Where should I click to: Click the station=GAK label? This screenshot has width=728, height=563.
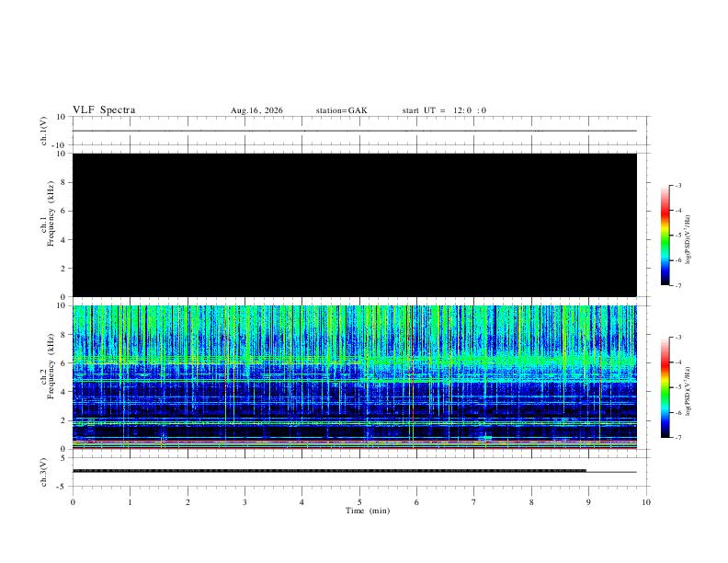(x=341, y=110)
